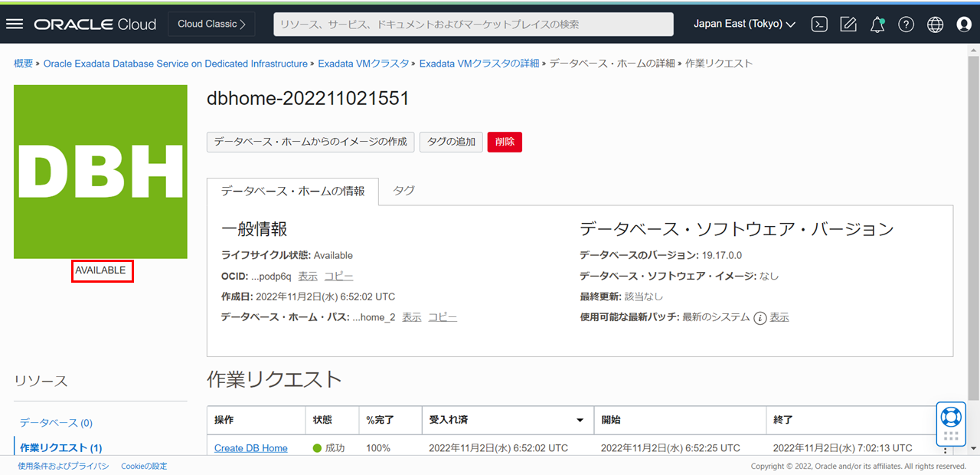Open language selection globe icon
The width and height of the screenshot is (980, 475).
coord(935,24)
